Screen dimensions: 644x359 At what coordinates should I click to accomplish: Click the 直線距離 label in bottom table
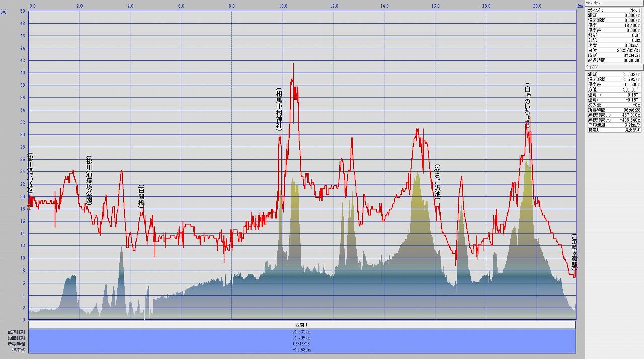click(16, 332)
